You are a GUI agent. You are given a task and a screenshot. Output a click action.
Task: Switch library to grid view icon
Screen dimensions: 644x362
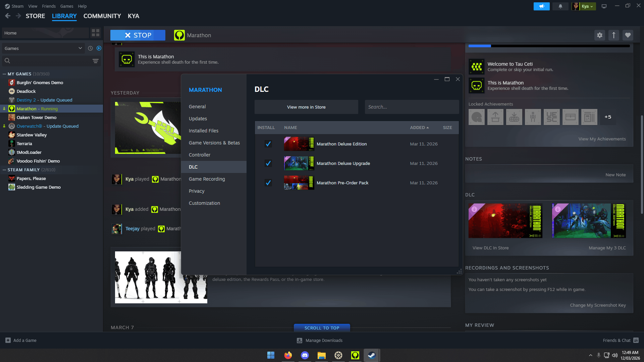click(x=96, y=33)
